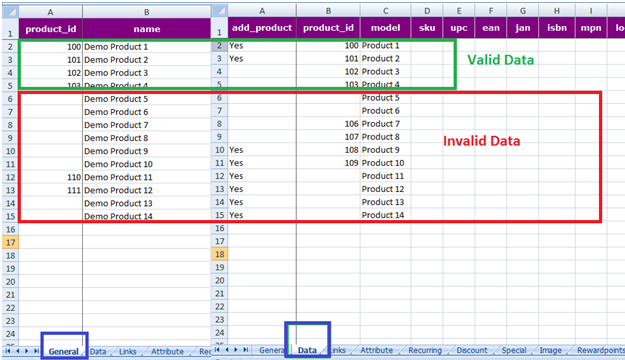Select the Yes cell in the Product 9 row
This screenshot has height=360, width=625.
(262, 150)
